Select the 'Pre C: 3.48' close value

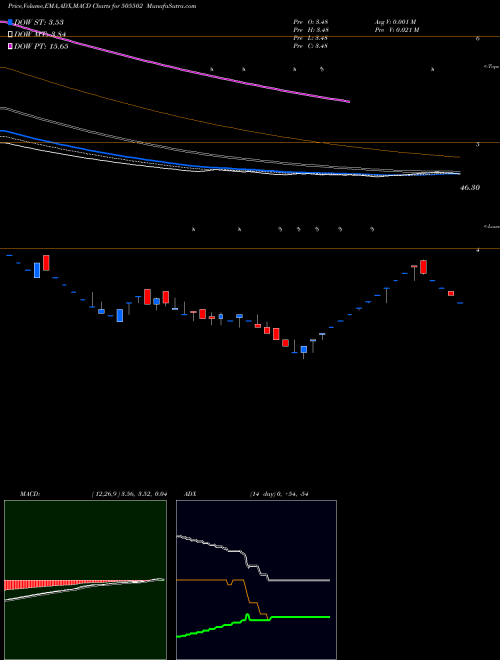tap(311, 46)
